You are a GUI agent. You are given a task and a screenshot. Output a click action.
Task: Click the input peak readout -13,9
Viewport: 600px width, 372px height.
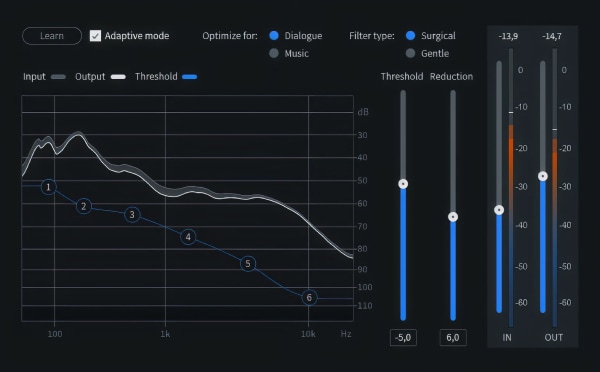click(x=508, y=36)
